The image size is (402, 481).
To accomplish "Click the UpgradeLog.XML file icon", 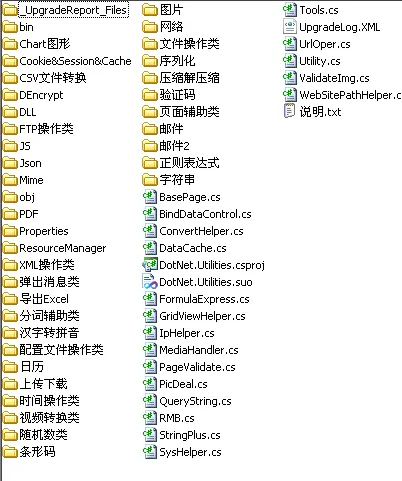I will (290, 27).
